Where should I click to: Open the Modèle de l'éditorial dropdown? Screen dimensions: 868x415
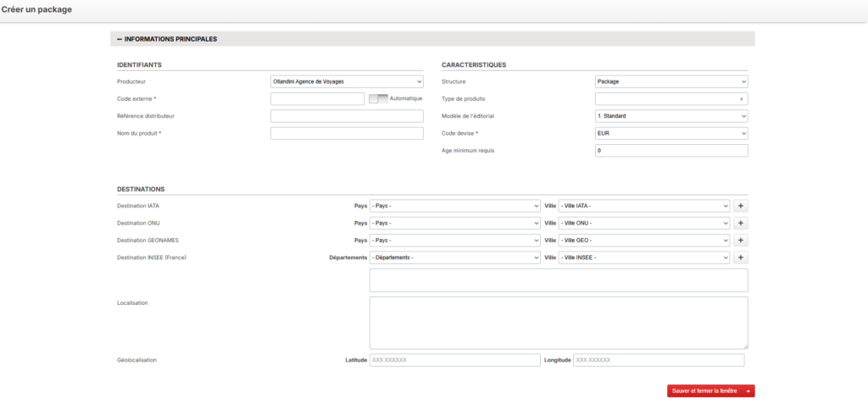[671, 116]
